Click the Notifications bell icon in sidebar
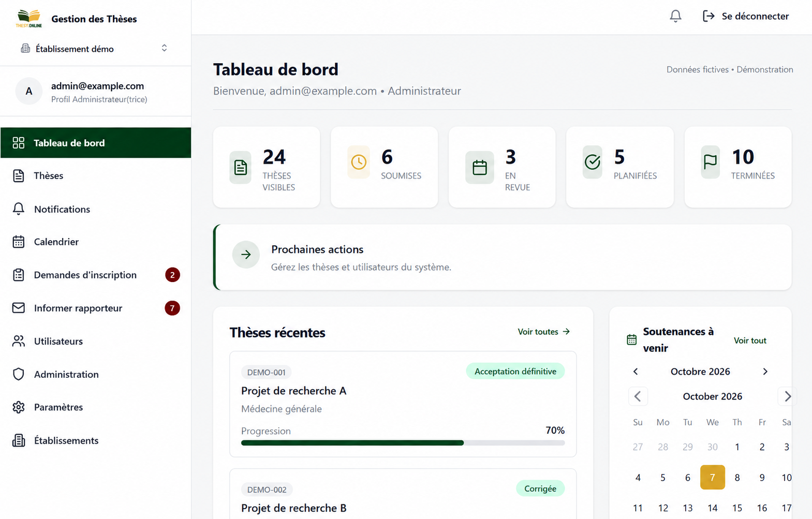812x519 pixels. tap(19, 209)
